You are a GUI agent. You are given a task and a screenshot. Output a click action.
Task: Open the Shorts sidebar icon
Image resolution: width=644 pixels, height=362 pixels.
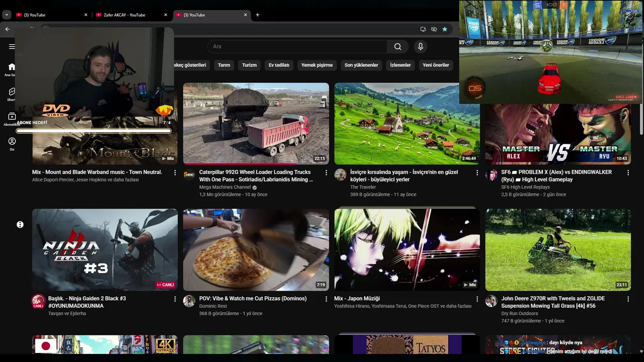click(12, 92)
